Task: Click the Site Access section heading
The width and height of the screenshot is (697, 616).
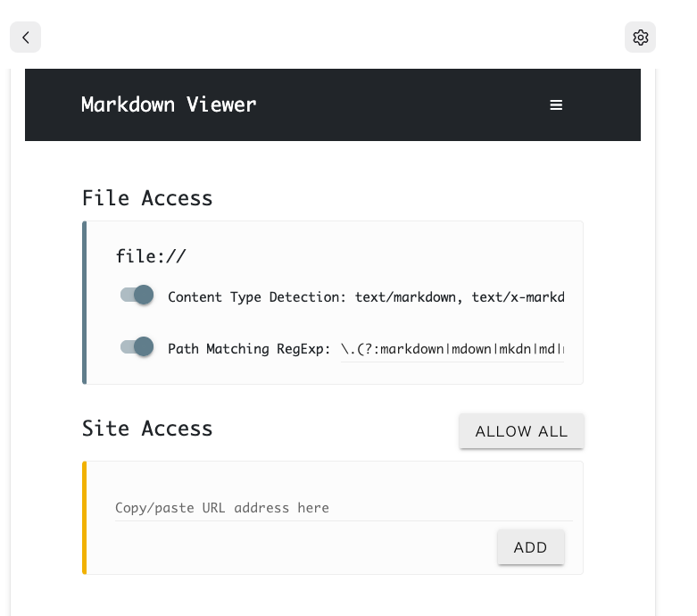Action: (147, 429)
